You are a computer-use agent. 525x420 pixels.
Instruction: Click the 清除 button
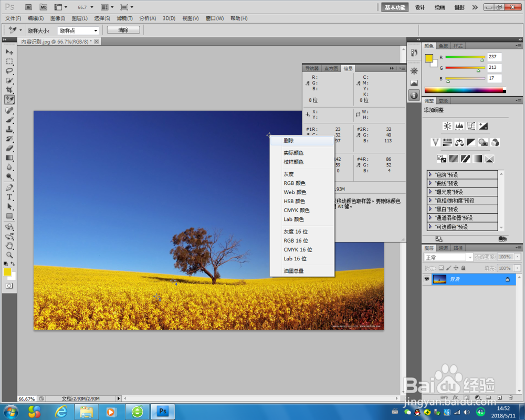123,30
